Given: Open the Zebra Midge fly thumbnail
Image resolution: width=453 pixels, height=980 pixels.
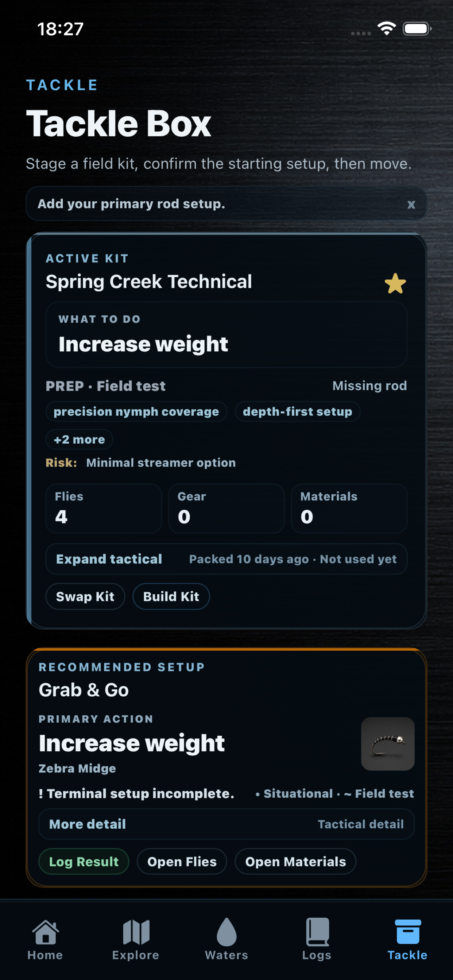Looking at the screenshot, I should coord(387,744).
